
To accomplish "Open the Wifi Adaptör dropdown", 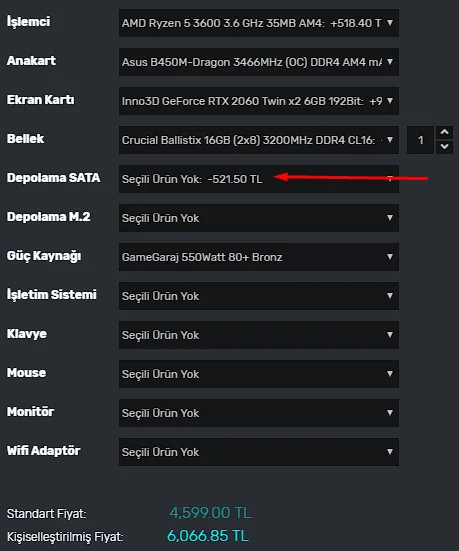I will click(259, 452).
